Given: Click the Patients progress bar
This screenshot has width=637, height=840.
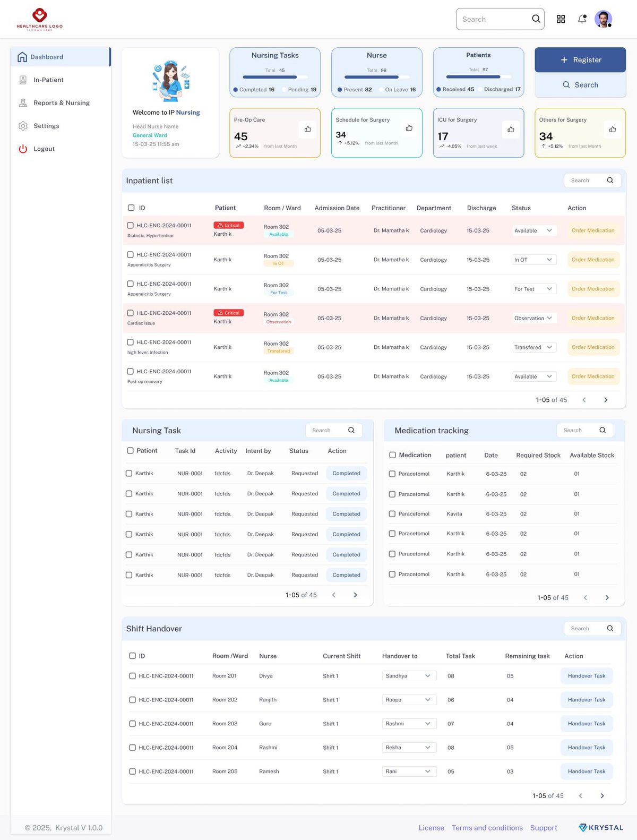Looking at the screenshot, I should [478, 76].
